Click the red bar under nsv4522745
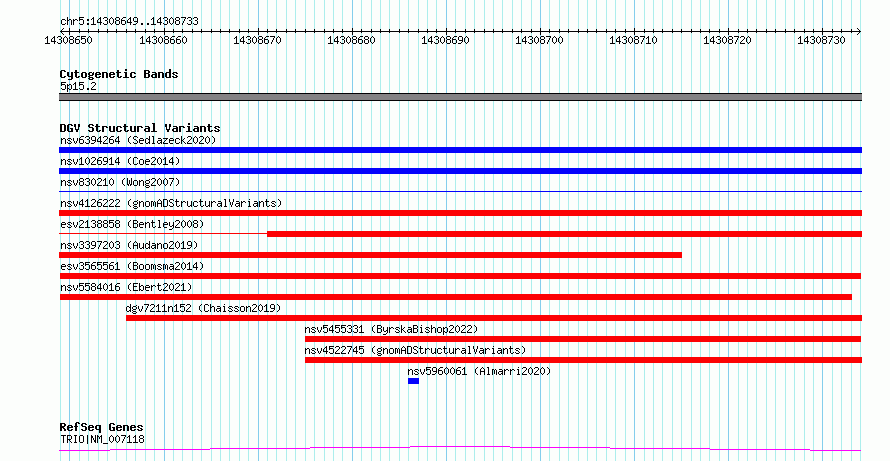This screenshot has width=890, height=461. 583,360
